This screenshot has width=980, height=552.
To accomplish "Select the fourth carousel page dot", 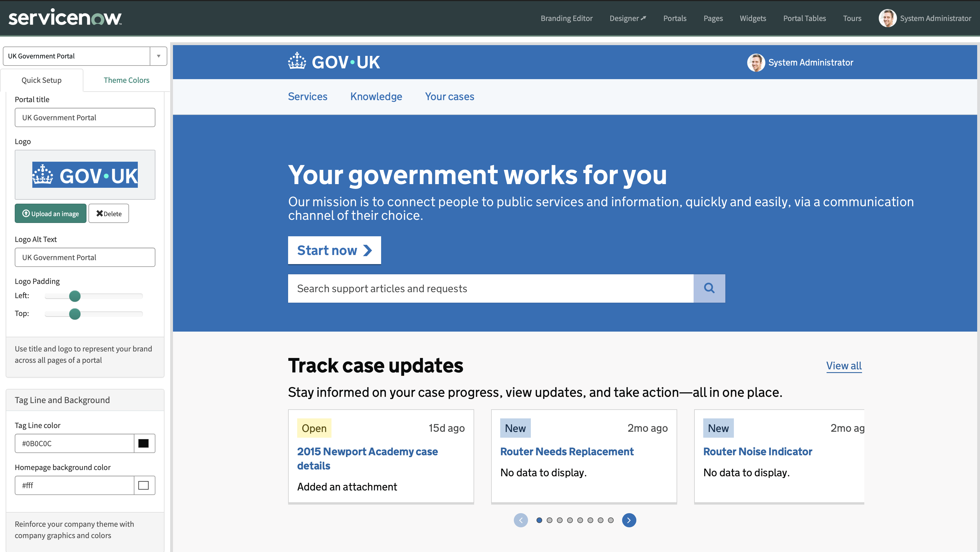I will coord(570,520).
